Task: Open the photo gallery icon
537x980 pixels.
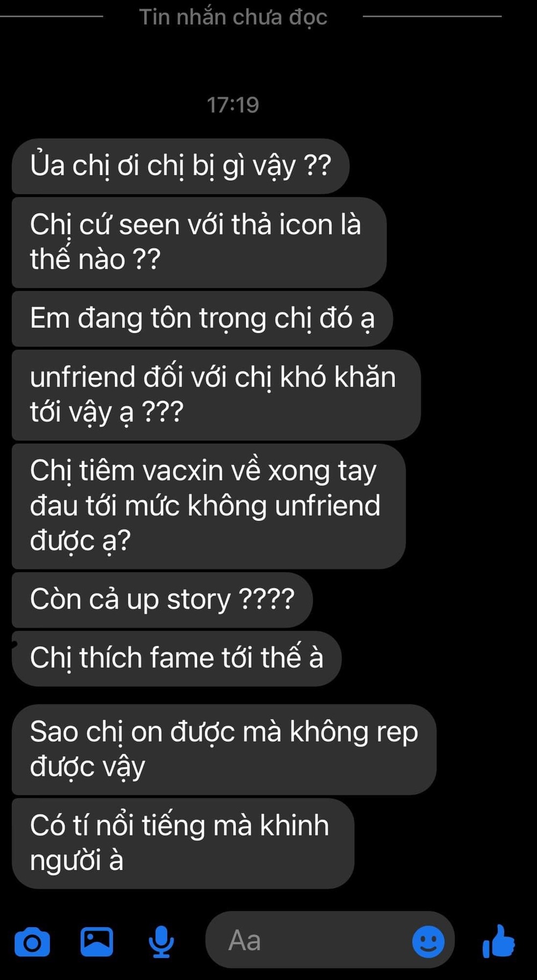Action: 97,941
